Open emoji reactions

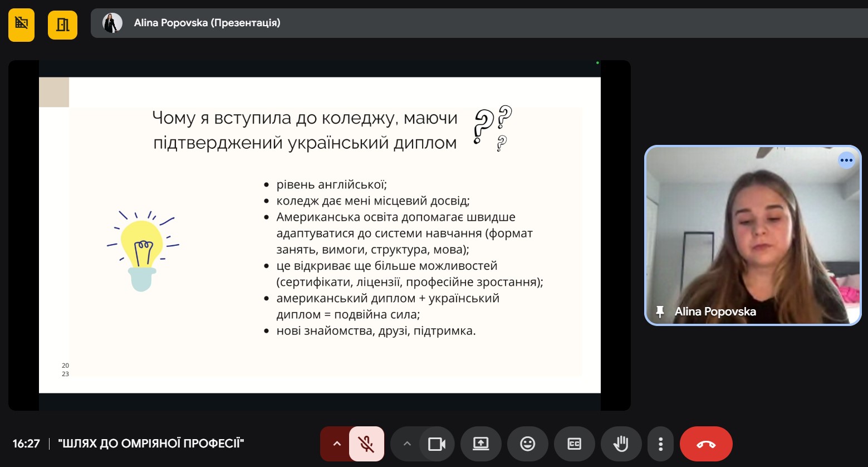(x=527, y=444)
